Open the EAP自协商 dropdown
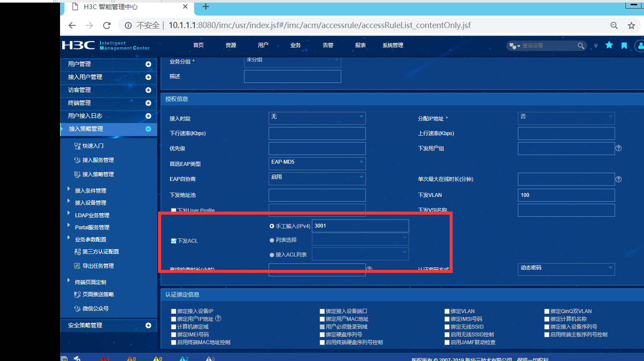Screen dimensions: 644x361 click(x=317, y=178)
